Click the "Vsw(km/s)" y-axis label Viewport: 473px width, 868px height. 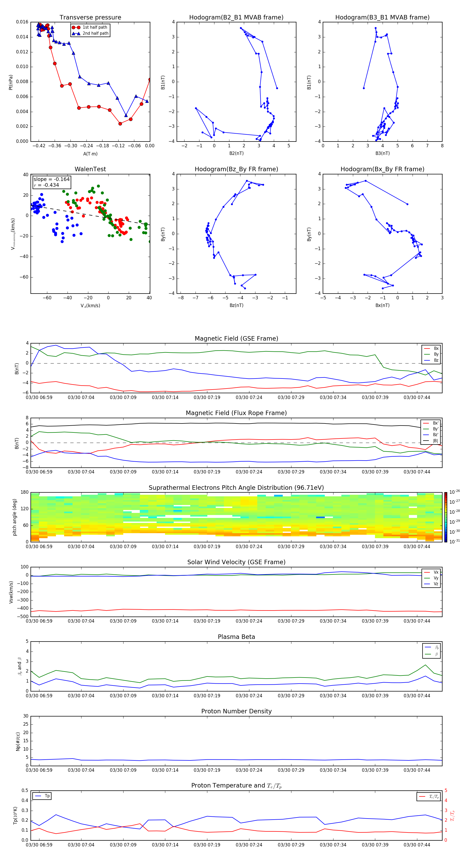11,592
